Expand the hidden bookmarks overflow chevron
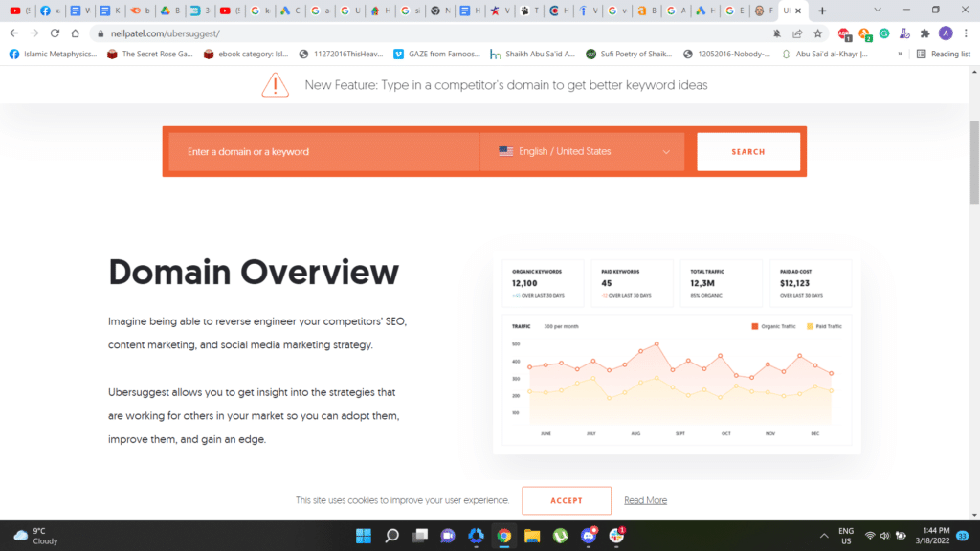Image resolution: width=980 pixels, height=551 pixels. click(900, 54)
